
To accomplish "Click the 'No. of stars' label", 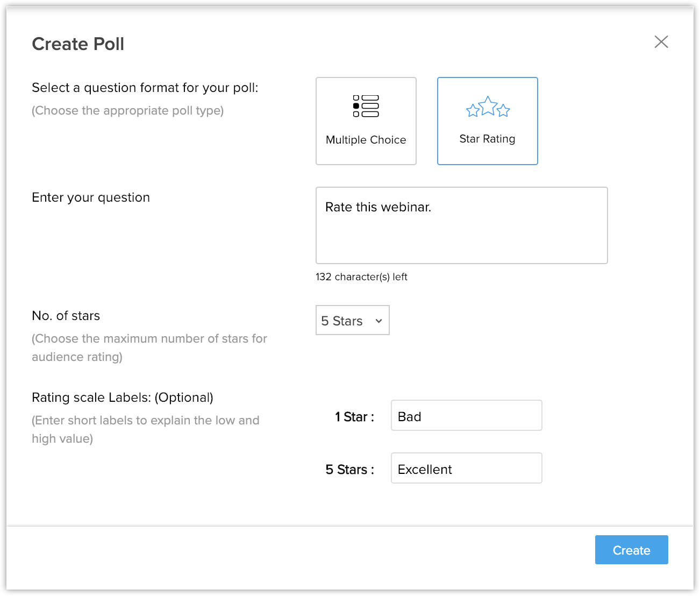I will click(x=66, y=316).
